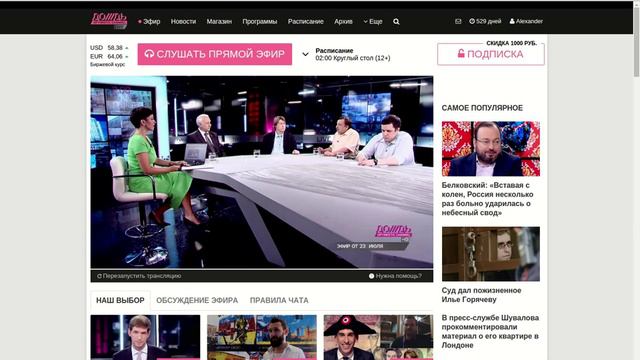
Task: Open the Магазин menu item
Action: tap(219, 22)
